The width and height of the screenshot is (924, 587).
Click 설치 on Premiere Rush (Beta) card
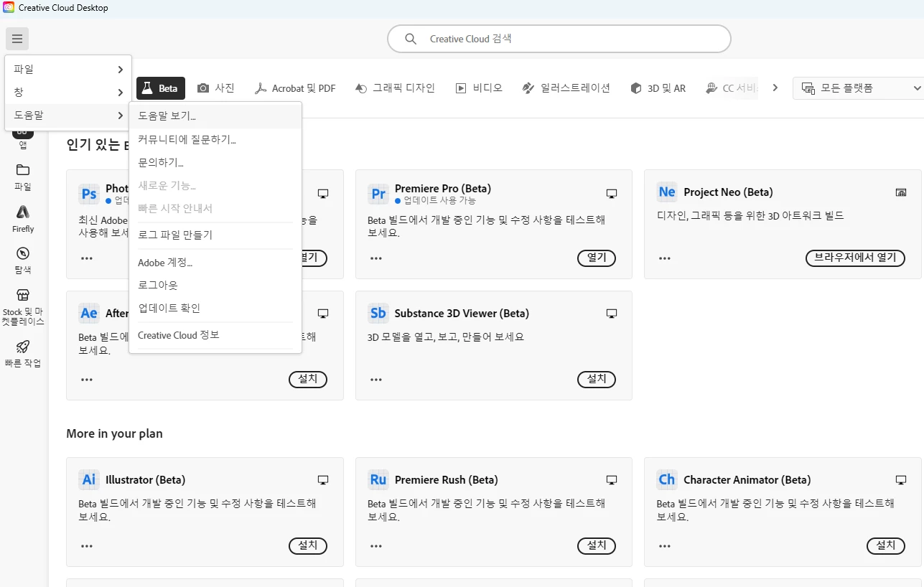pyautogui.click(x=597, y=545)
